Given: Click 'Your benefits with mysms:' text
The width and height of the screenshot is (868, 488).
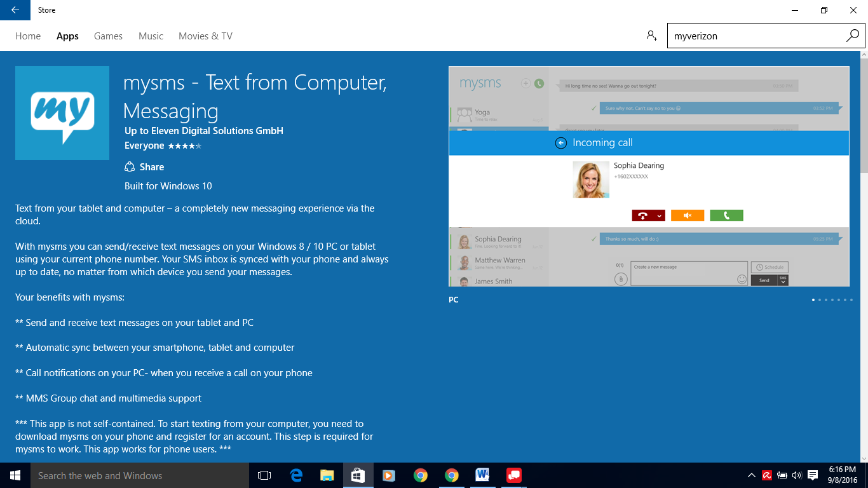Looking at the screenshot, I should [70, 297].
